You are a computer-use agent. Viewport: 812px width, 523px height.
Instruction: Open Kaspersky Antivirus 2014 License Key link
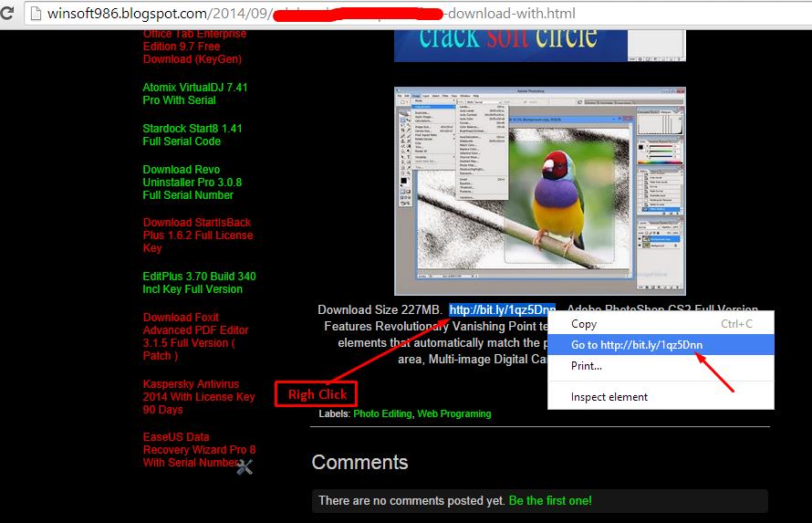point(199,397)
